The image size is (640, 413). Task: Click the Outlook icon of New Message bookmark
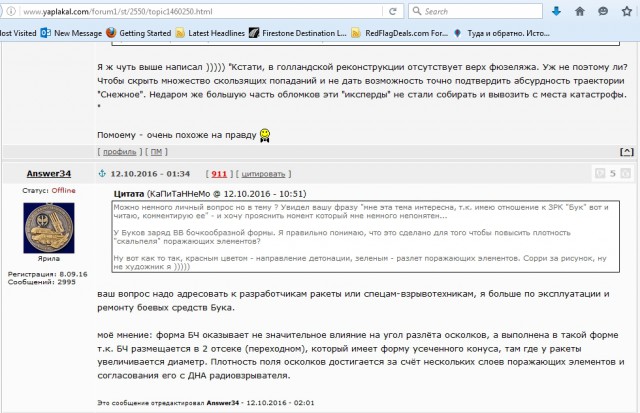(x=45, y=33)
